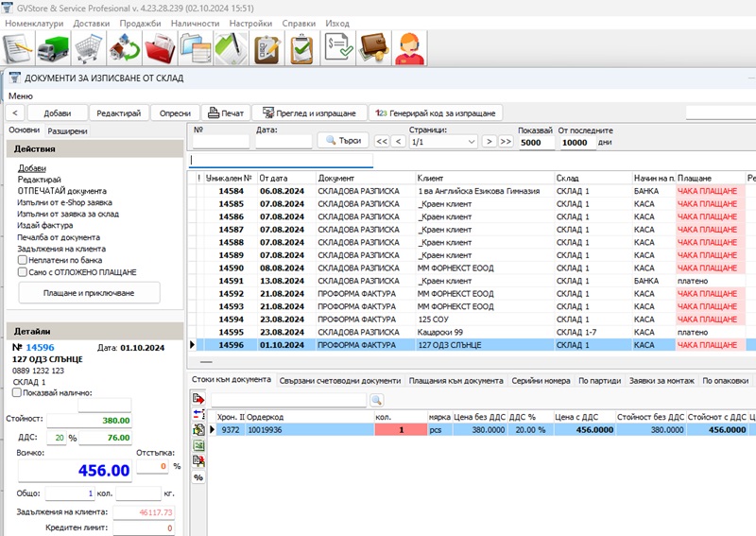Open Справки menu

point(299,23)
